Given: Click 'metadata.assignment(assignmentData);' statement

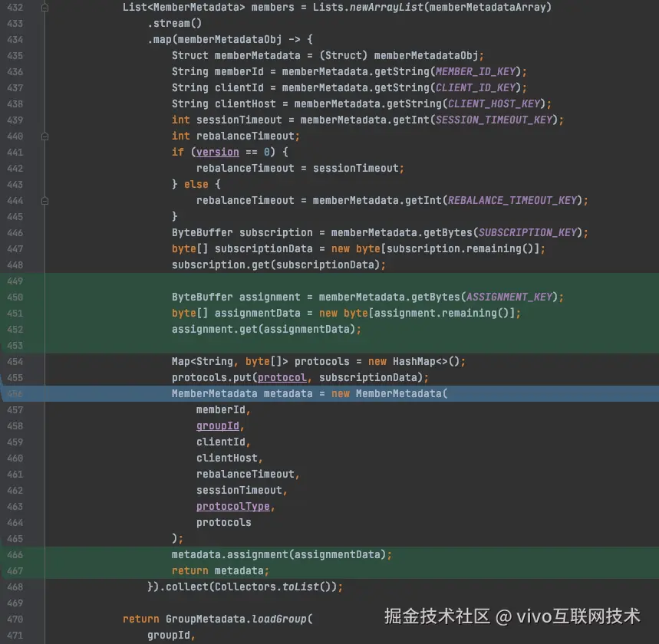Looking at the screenshot, I should (x=282, y=555).
